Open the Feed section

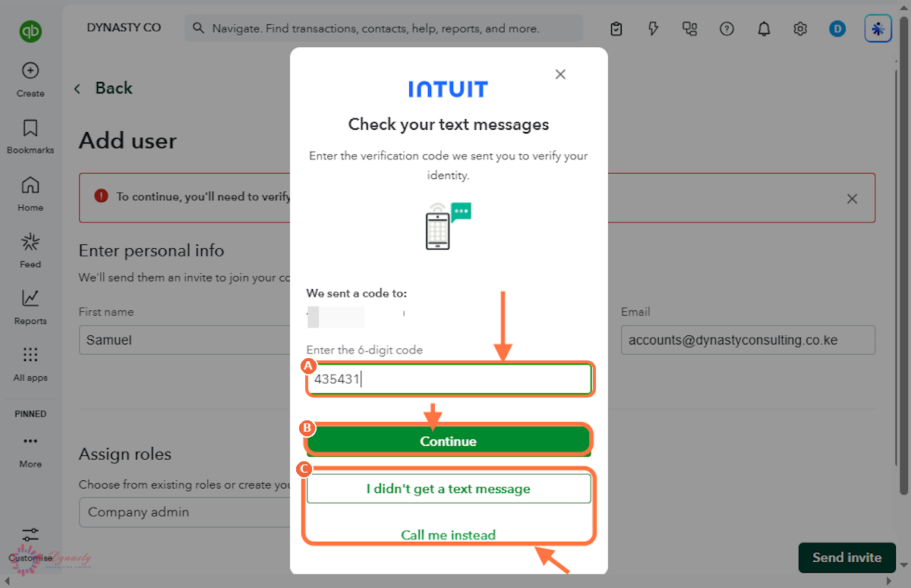point(30,251)
